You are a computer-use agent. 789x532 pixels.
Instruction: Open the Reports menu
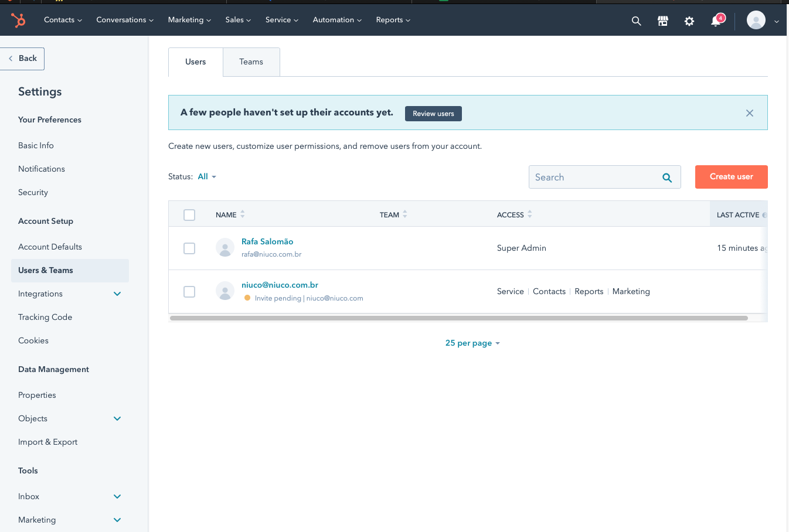pos(393,20)
